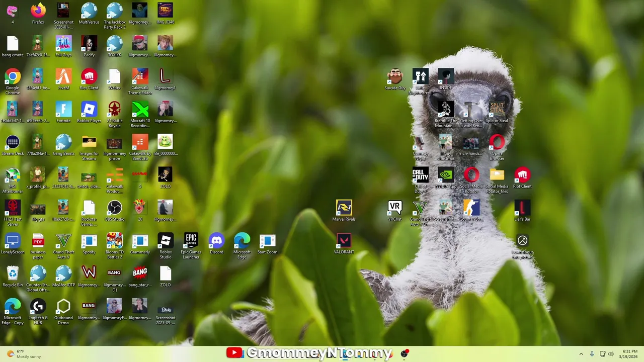Open Bloons TD Battles 2
Viewport: 644px width, 362px height.
click(115, 246)
